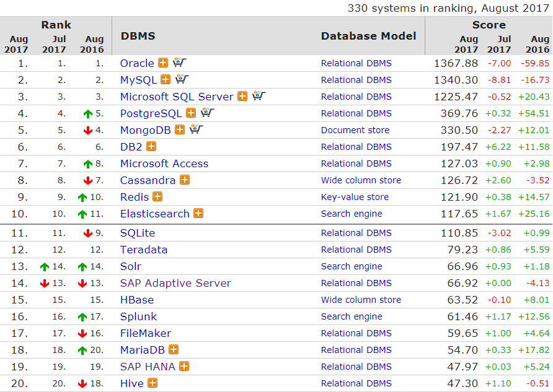Open the Oracle DBMS link
The image size is (553, 392).
[137, 63]
